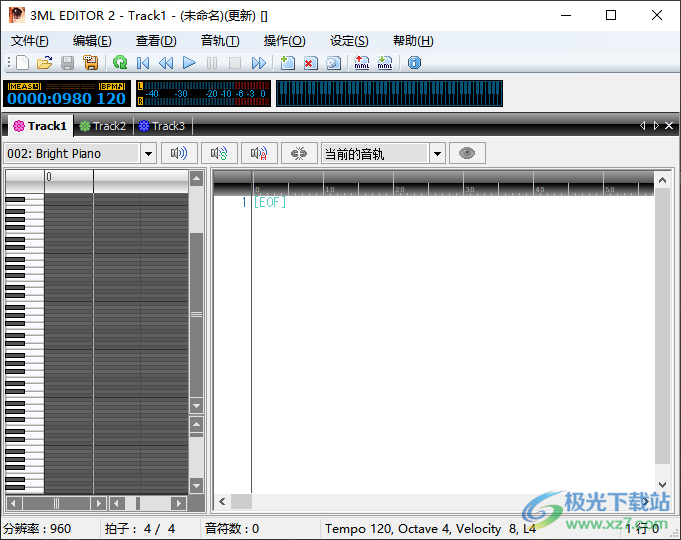The width and height of the screenshot is (681, 540).
Task: Click the 音符数 : 0 status text
Action: pyautogui.click(x=231, y=529)
